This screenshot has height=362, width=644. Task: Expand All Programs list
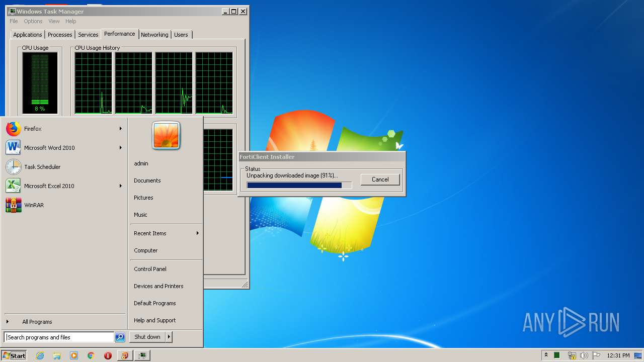(64, 322)
